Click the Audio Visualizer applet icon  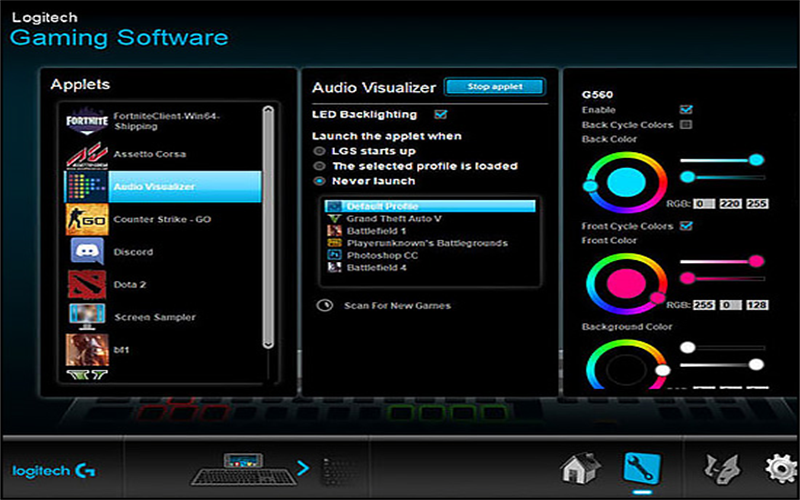87,187
